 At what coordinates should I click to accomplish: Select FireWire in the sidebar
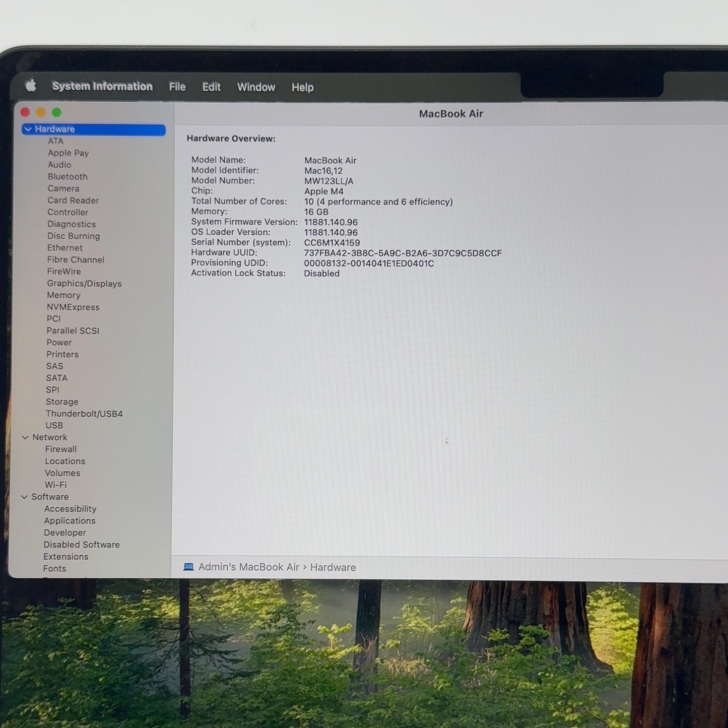[x=64, y=272]
